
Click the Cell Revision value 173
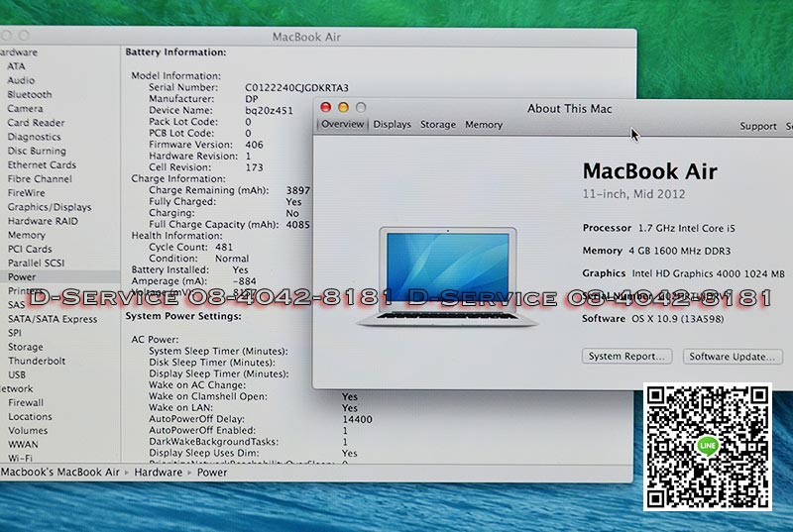[254, 167]
